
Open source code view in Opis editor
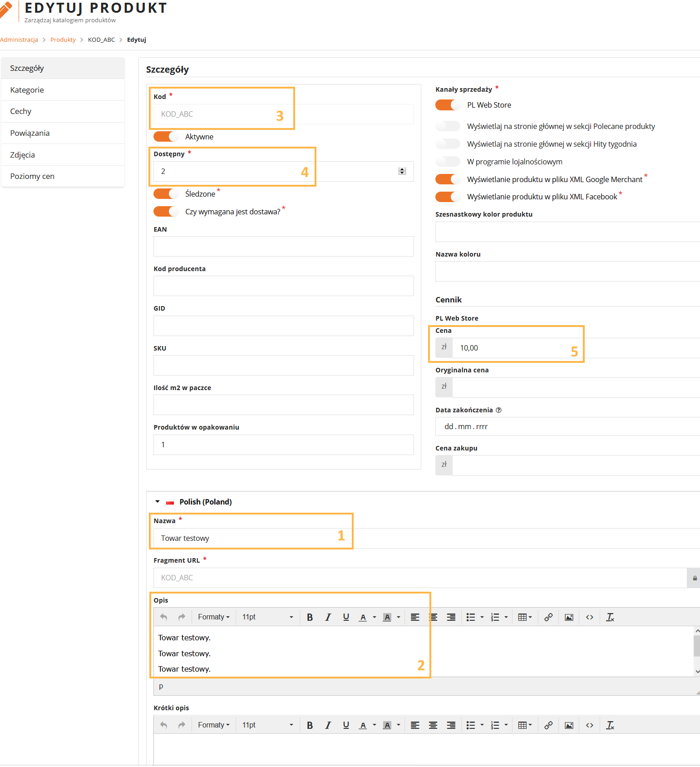pos(589,617)
